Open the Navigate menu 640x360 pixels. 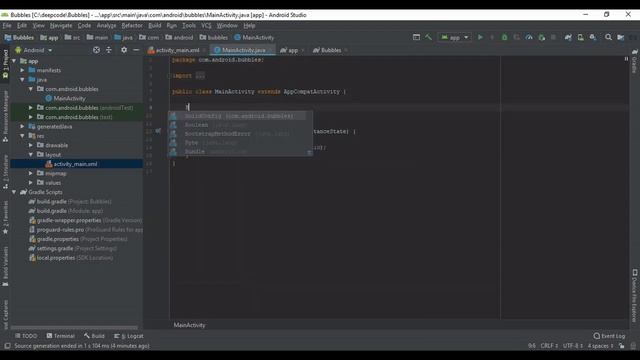pyautogui.click(x=61, y=25)
